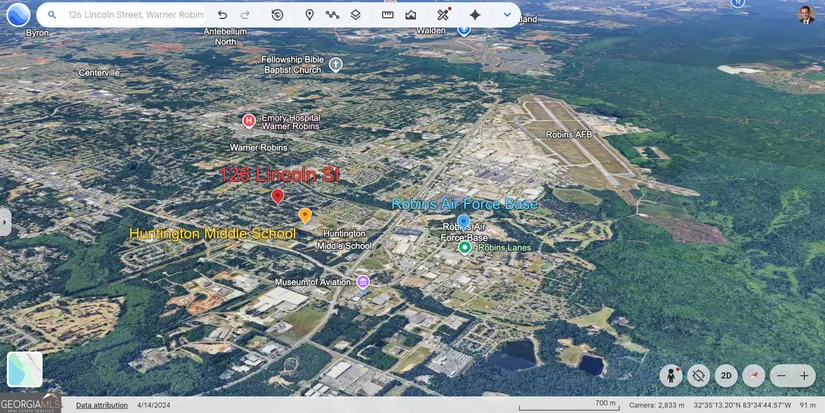This screenshot has height=413, width=825.
Task: Click the Undo arrow in toolbar
Action: pos(222,15)
